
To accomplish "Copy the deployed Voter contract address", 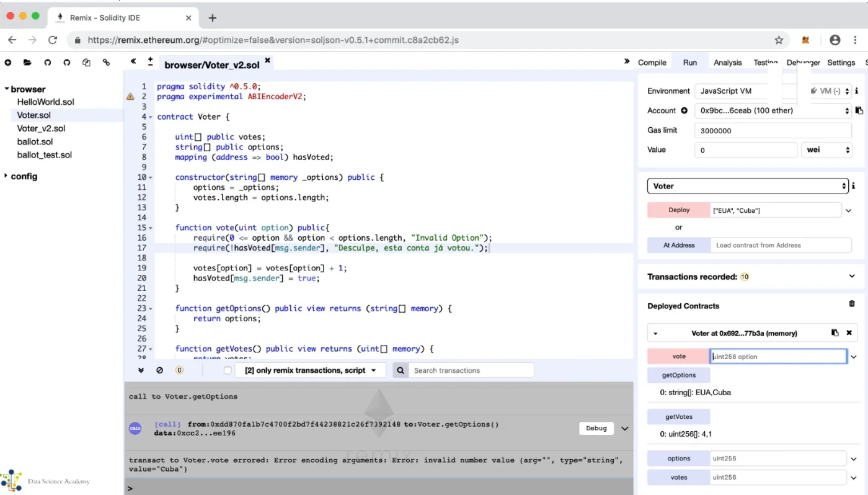I will point(835,333).
